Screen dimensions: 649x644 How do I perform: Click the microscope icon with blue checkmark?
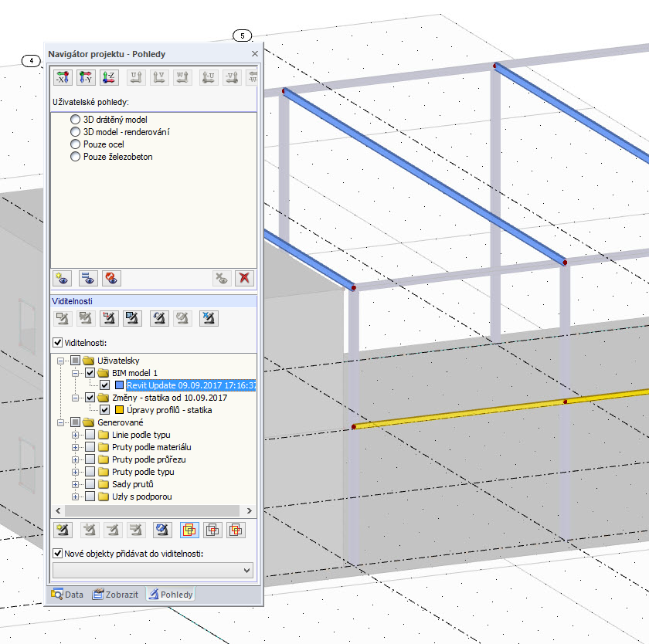(162, 530)
